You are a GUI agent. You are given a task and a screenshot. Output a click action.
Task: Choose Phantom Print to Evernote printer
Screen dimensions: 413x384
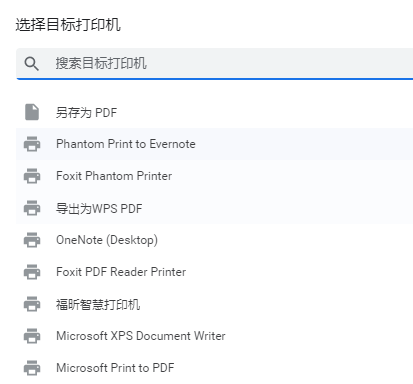215,144
